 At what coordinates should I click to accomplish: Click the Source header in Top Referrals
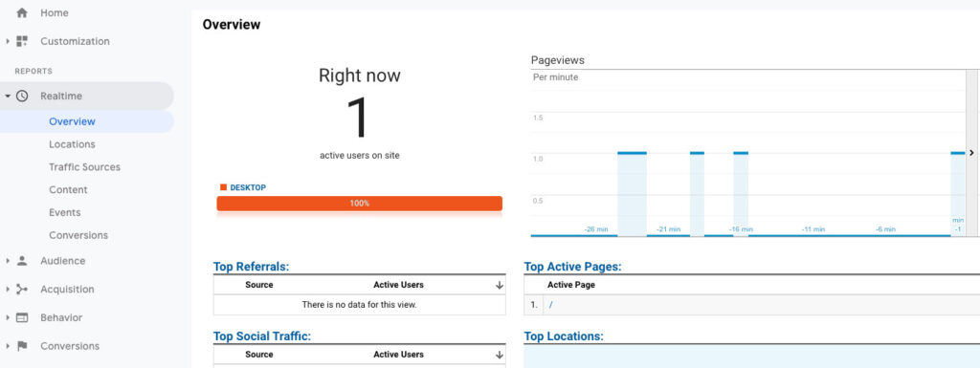click(x=258, y=285)
